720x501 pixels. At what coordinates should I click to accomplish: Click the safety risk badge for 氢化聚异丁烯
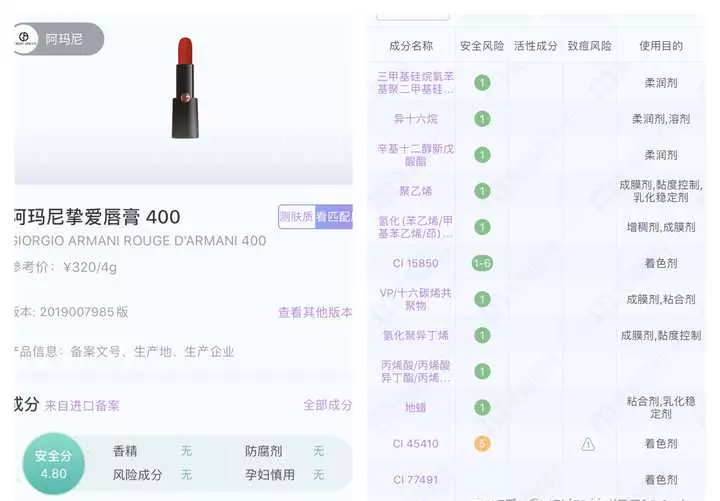[x=482, y=335]
